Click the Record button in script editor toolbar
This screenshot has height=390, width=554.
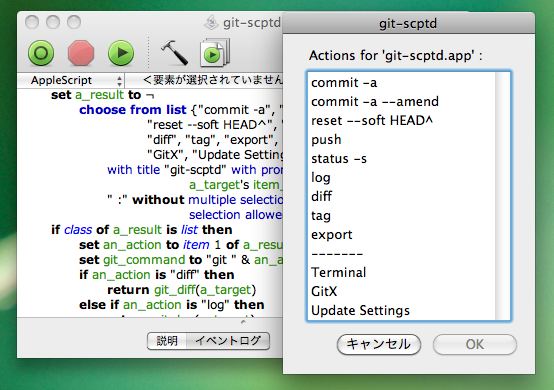41,53
